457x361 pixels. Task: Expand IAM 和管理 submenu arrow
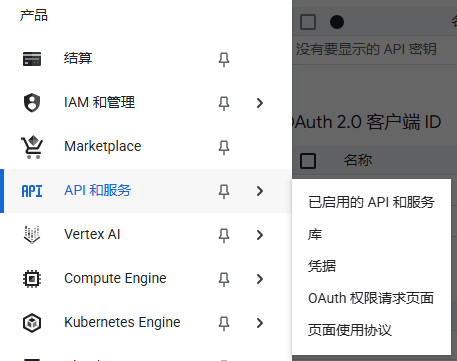click(260, 103)
